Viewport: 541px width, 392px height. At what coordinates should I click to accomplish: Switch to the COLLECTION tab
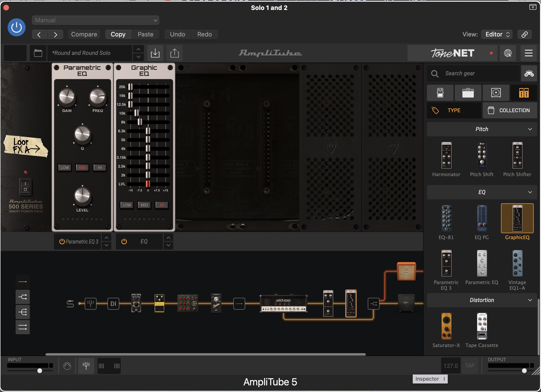tap(510, 111)
